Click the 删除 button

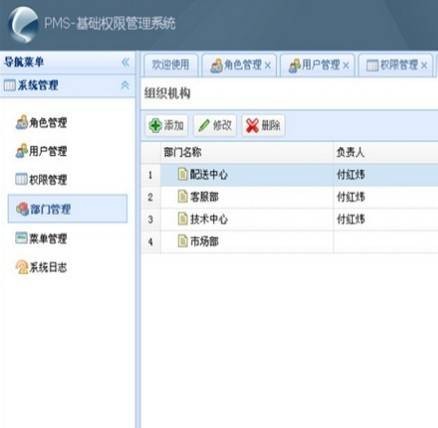coord(263,126)
